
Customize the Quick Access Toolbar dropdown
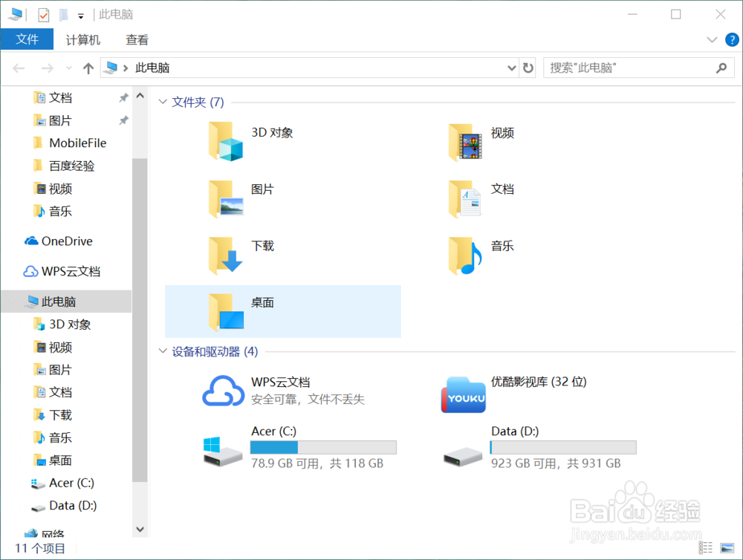coord(80,14)
